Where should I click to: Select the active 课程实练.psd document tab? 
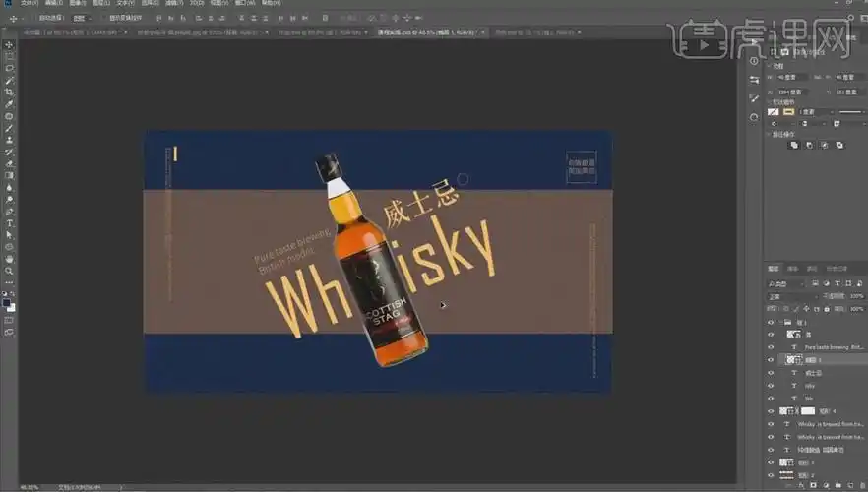pyautogui.click(x=427, y=32)
